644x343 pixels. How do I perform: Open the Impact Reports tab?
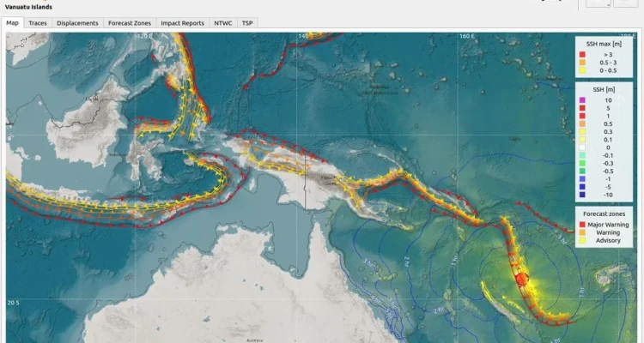pos(182,23)
